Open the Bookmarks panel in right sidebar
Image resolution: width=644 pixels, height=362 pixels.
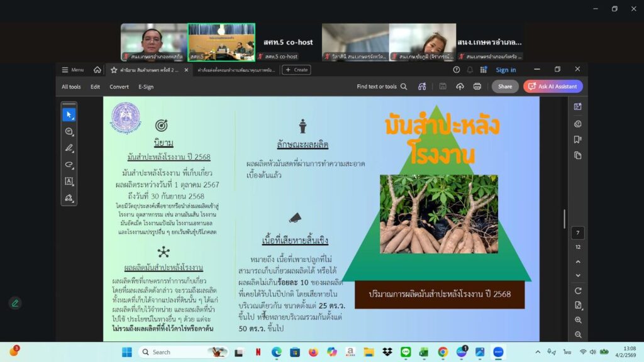coord(578,140)
